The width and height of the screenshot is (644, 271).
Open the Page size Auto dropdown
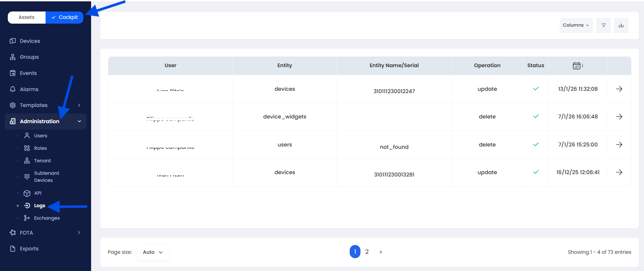pos(153,252)
